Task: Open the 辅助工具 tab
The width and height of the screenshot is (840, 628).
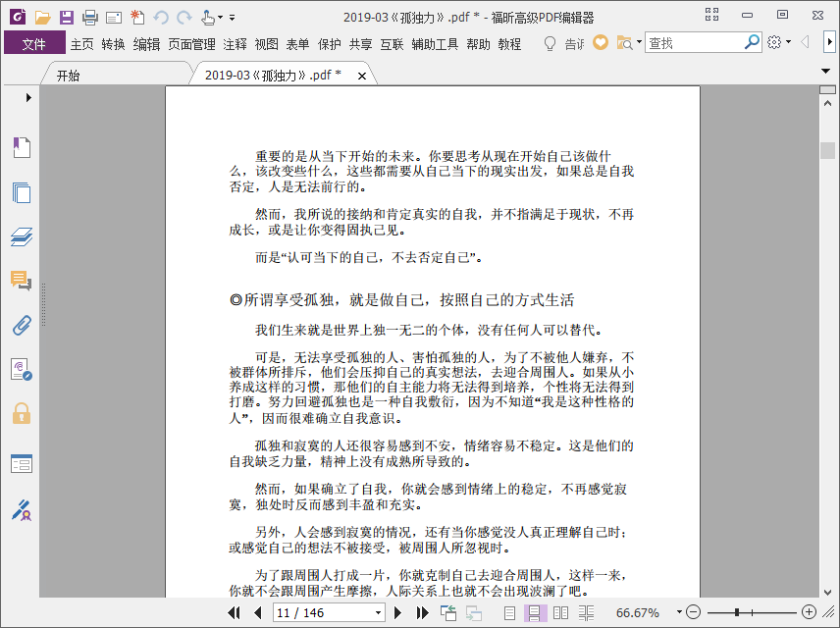Action: coord(435,44)
